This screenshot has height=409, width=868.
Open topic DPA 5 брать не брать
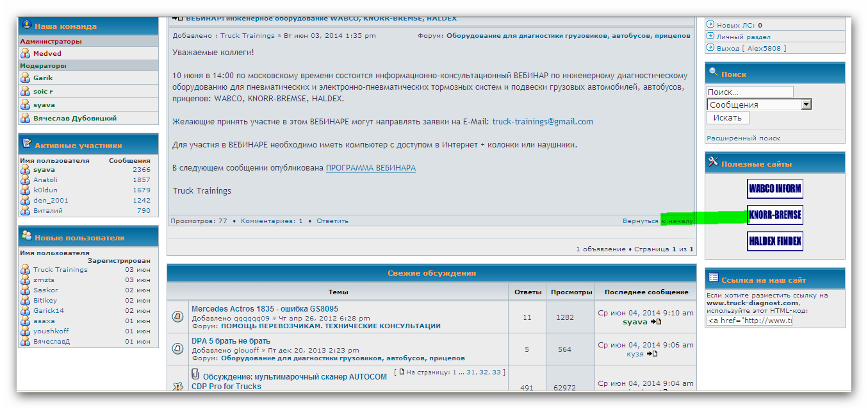pyautogui.click(x=231, y=341)
